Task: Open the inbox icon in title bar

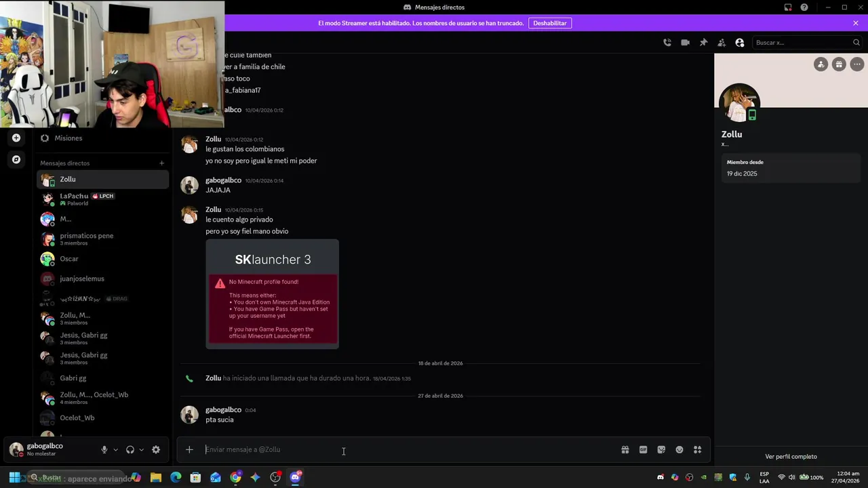Action: pyautogui.click(x=788, y=7)
